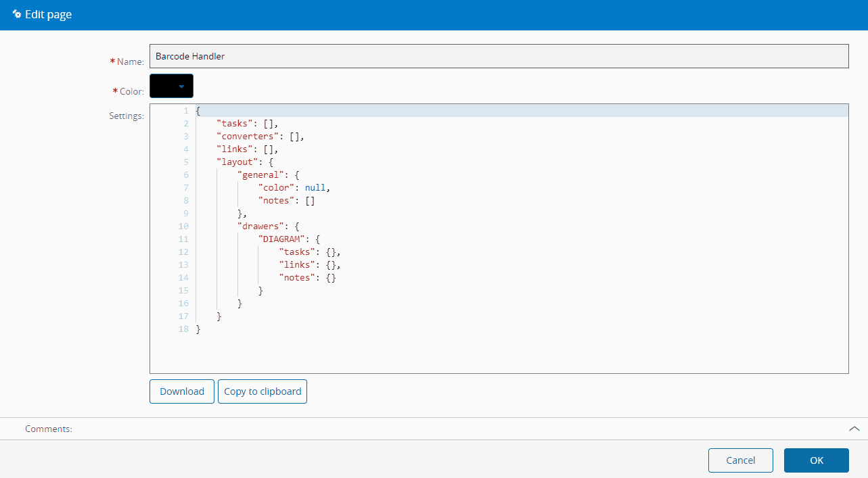Click the null value after "color"
Viewport: 868px width, 478px height.
315,188
